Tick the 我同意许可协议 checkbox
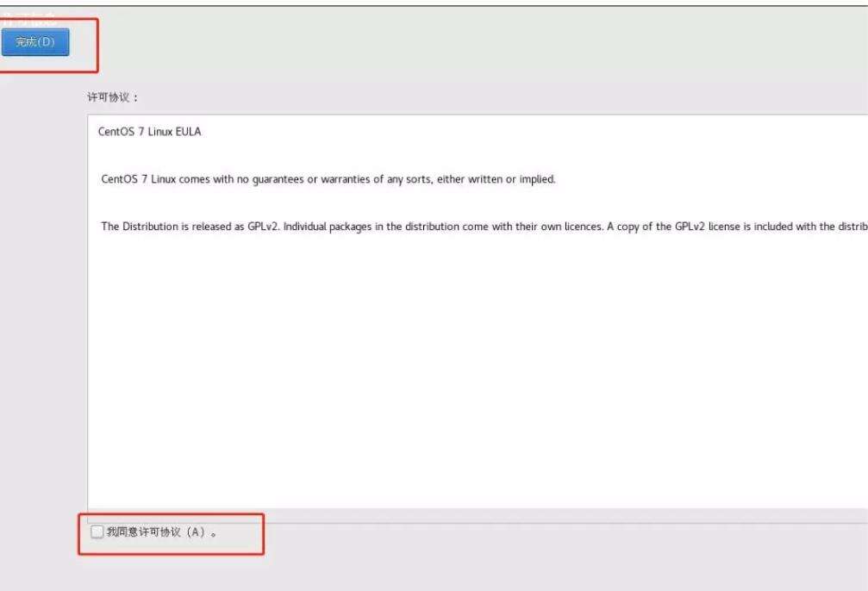 [x=97, y=532]
